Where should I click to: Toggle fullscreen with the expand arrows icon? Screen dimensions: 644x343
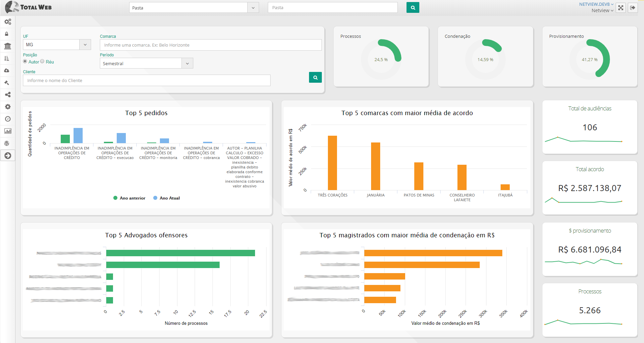coord(620,7)
